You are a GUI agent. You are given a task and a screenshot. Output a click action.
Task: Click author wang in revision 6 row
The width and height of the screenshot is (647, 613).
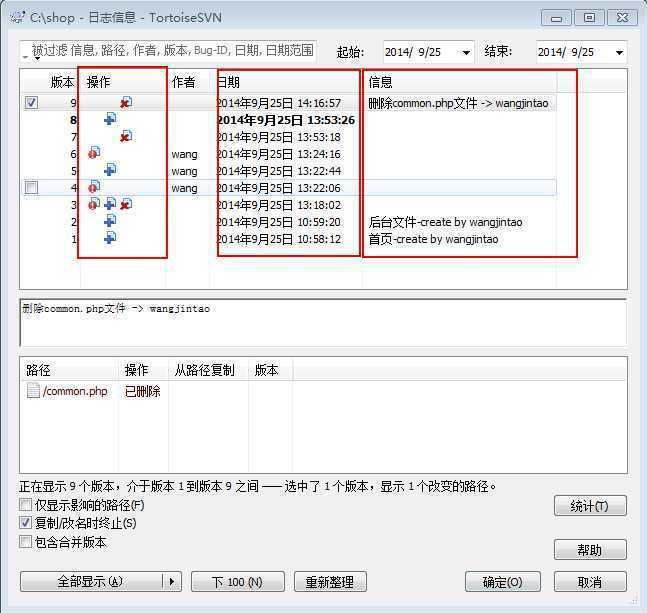[184, 154]
